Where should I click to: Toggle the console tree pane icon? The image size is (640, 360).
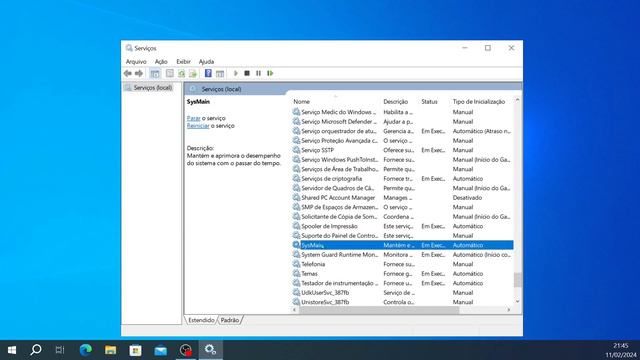click(x=155, y=73)
